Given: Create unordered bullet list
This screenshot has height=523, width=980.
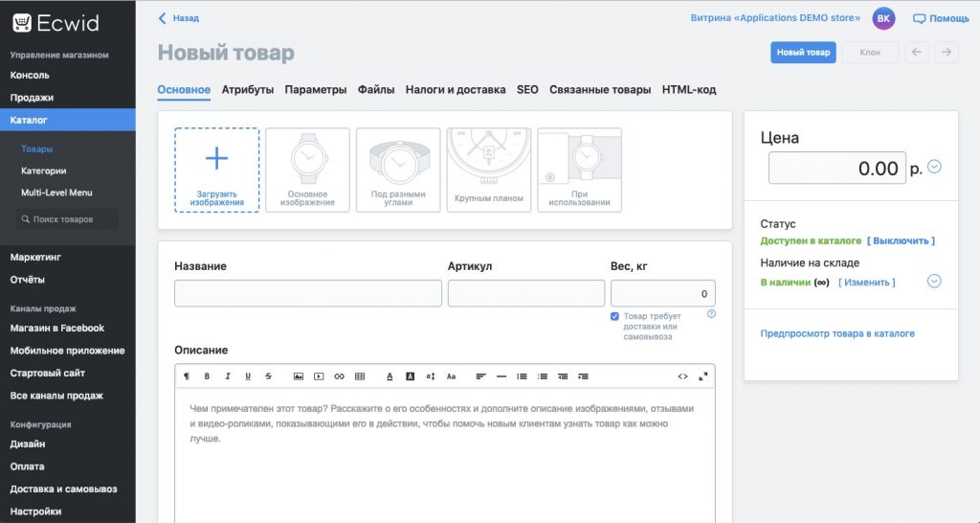Looking at the screenshot, I should tap(522, 376).
